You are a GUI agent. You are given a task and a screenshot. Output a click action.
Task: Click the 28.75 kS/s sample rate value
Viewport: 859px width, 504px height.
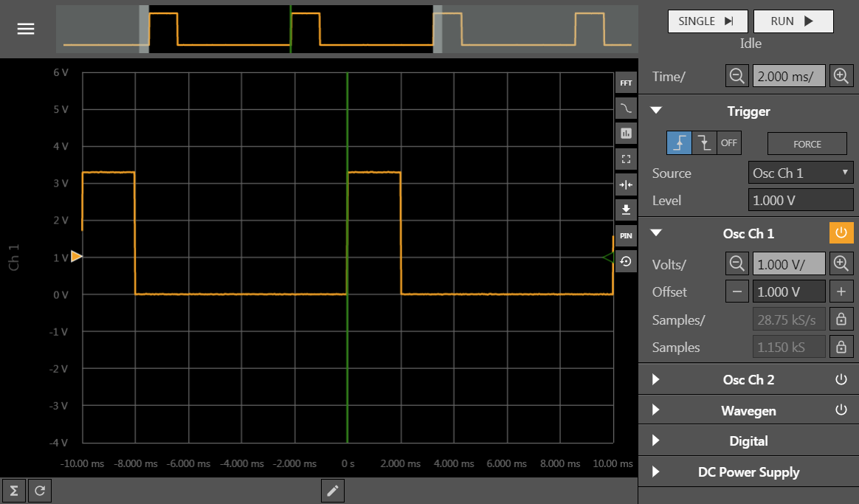[x=789, y=320]
